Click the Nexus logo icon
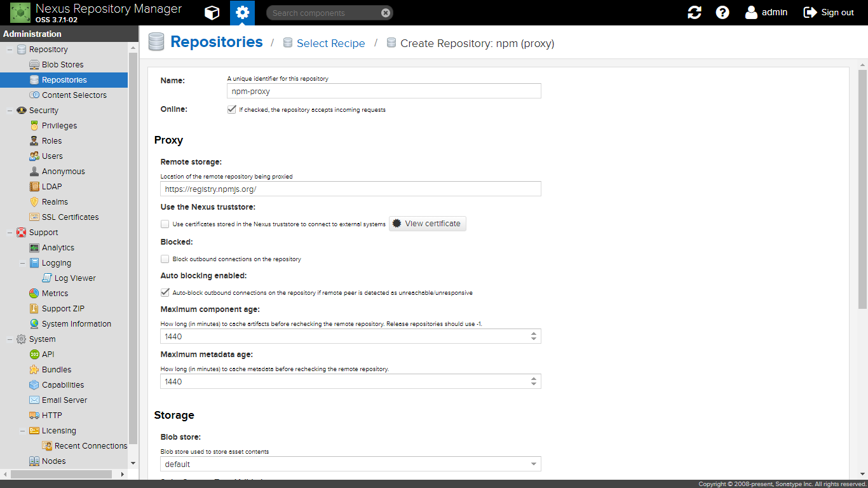 pos(20,13)
